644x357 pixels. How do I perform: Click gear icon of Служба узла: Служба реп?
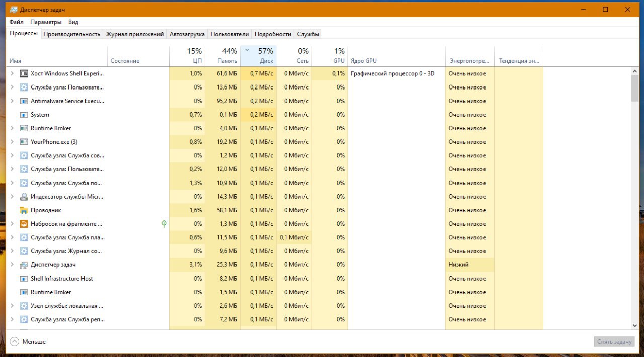(x=24, y=319)
